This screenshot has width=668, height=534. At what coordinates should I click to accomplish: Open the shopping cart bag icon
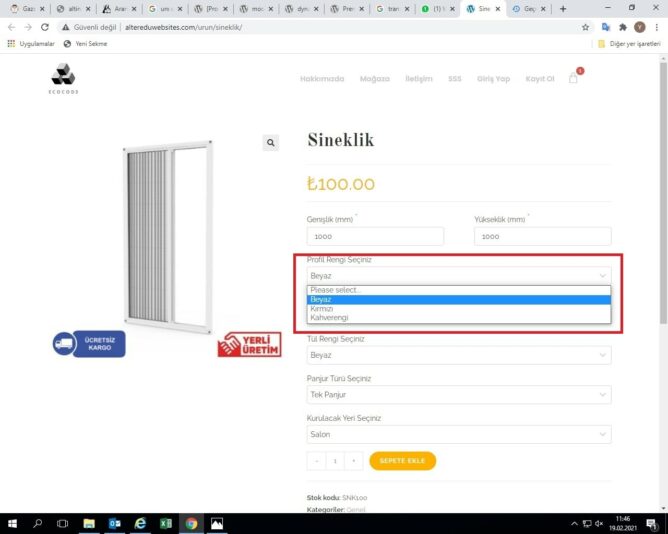[x=573, y=78]
